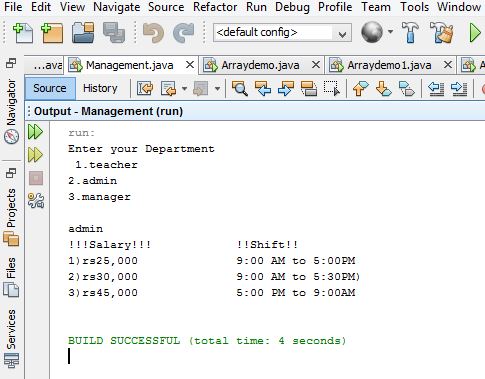This screenshot has height=379, width=485.
Task: Click the Back navigation editor icon
Action: pyautogui.click(x=169, y=89)
